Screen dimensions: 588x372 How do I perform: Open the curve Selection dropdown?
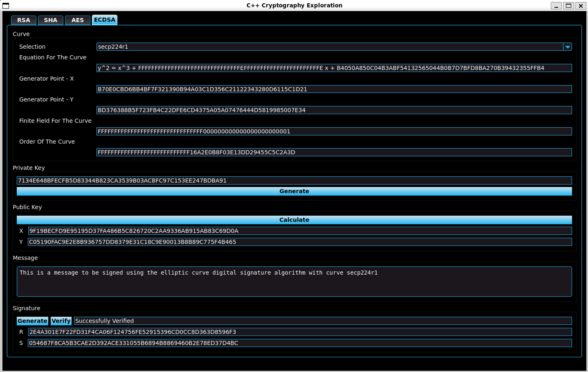(293, 47)
